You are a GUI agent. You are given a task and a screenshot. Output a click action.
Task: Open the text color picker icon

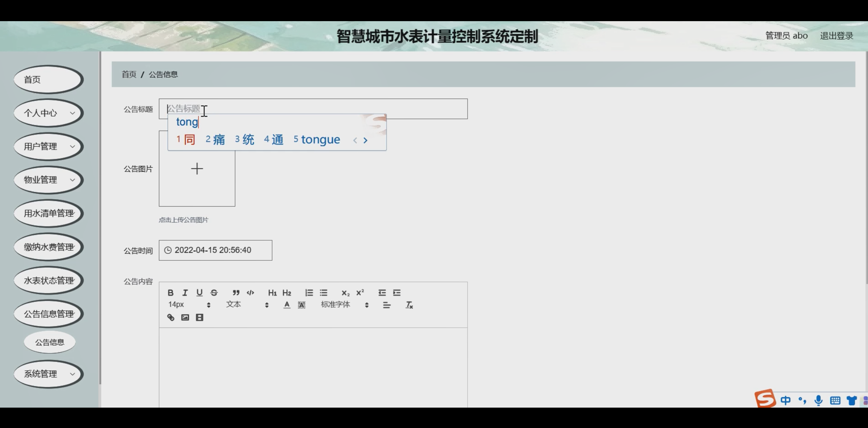pos(287,305)
